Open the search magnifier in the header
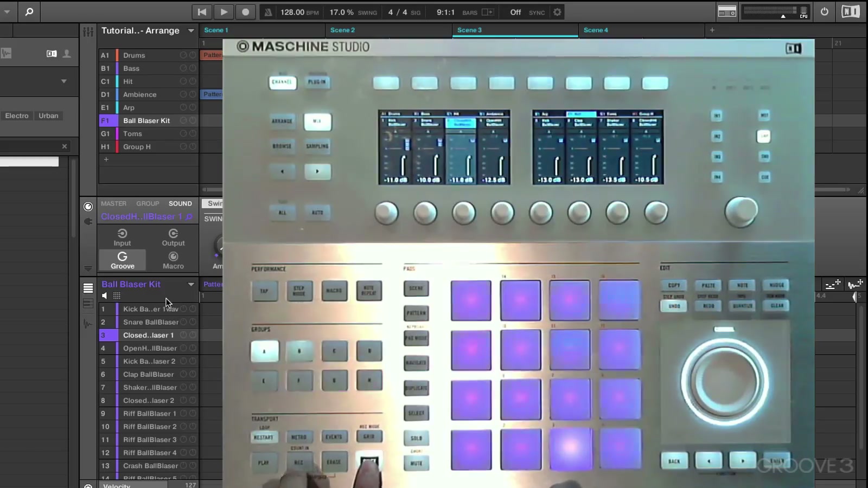Viewport: 868px width, 488px height. [x=29, y=11]
